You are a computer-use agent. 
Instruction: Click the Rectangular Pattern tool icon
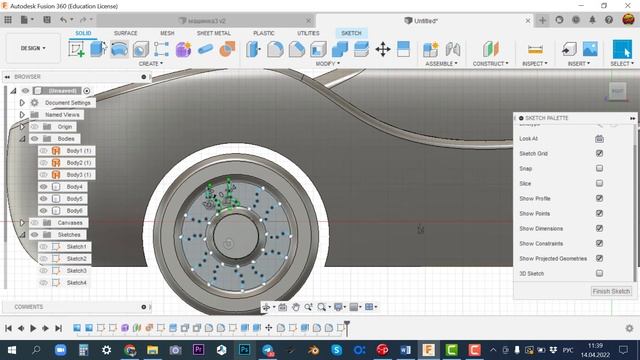point(161,49)
